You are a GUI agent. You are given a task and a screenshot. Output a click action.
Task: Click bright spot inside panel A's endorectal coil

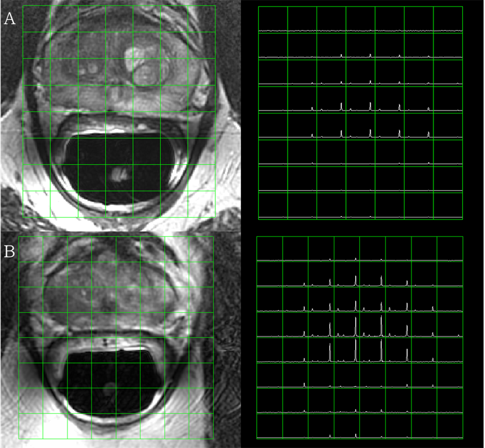click(x=118, y=174)
